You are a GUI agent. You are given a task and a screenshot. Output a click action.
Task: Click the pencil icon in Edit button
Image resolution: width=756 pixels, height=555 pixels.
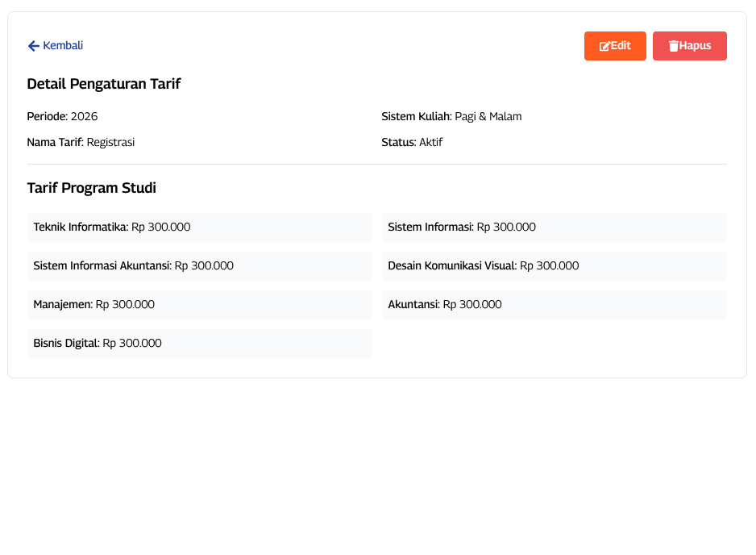(604, 46)
